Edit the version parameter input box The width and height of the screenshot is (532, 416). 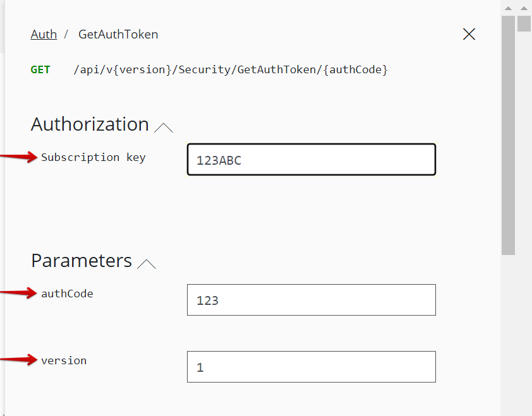[311, 367]
